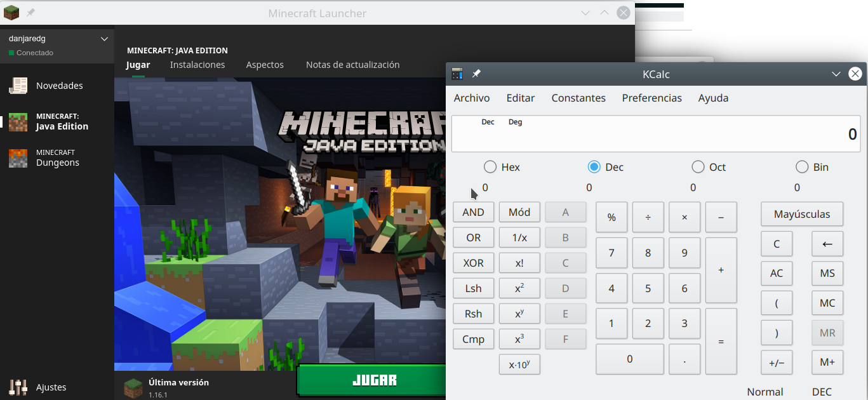
Task: Switch to the Instalaciones tab
Action: [x=197, y=65]
